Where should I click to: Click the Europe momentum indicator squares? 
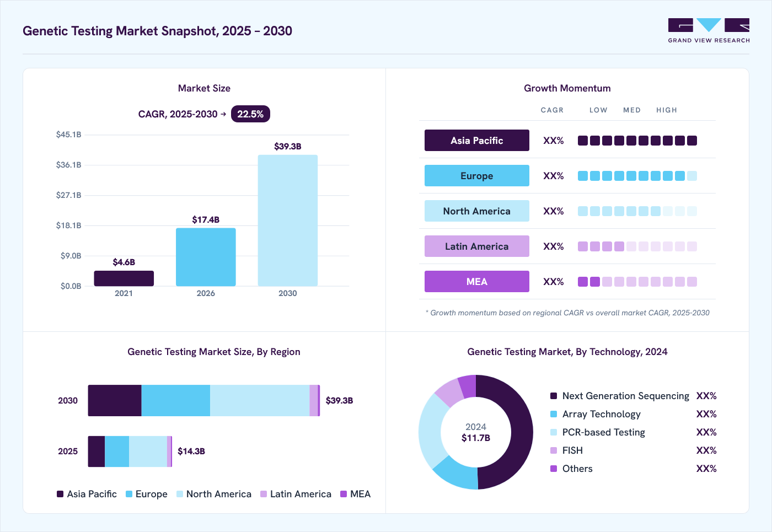click(x=637, y=176)
